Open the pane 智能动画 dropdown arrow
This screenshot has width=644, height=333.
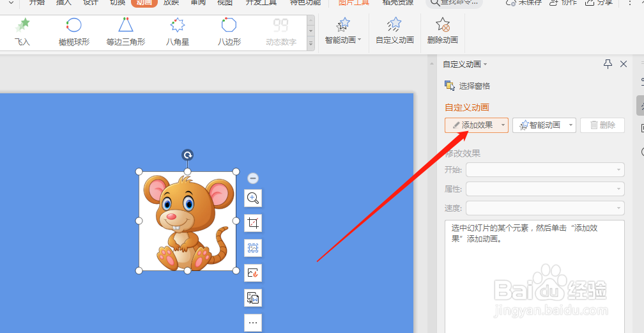click(x=571, y=125)
